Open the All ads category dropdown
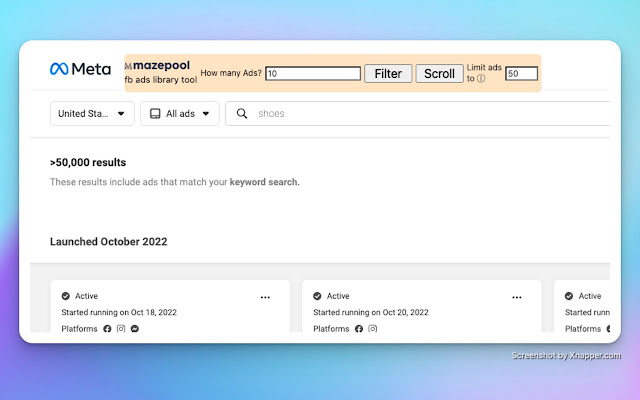Screen dimensions: 640x400 click(180, 113)
